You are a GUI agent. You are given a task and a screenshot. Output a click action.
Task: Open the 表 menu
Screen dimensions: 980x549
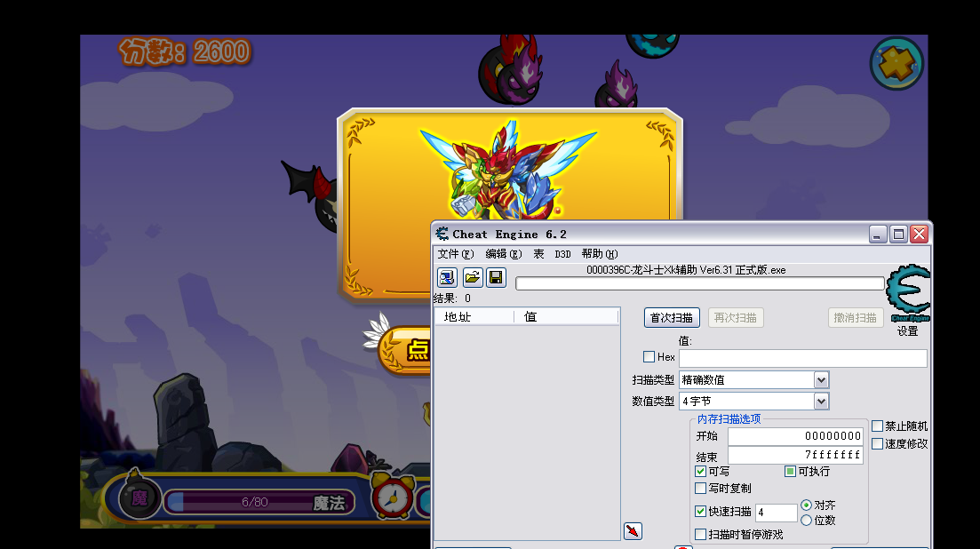coord(538,254)
